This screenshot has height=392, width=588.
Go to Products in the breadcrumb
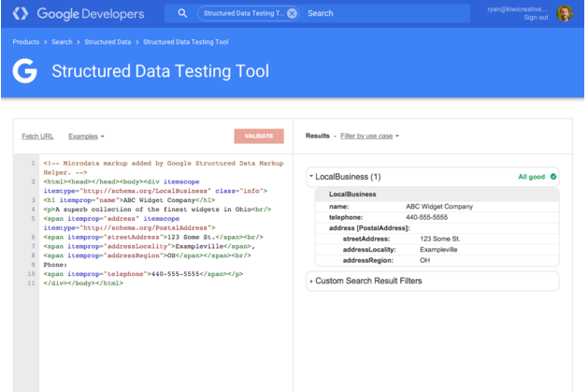(26, 42)
